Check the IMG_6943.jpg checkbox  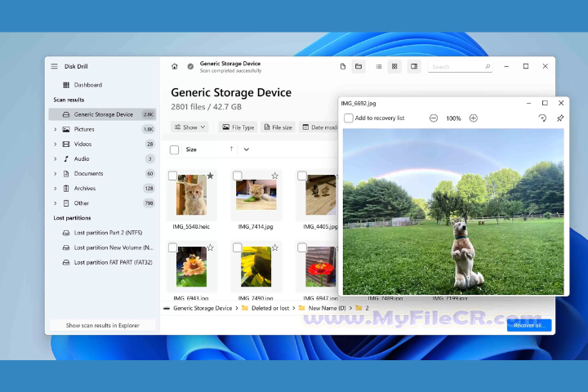[172, 247]
